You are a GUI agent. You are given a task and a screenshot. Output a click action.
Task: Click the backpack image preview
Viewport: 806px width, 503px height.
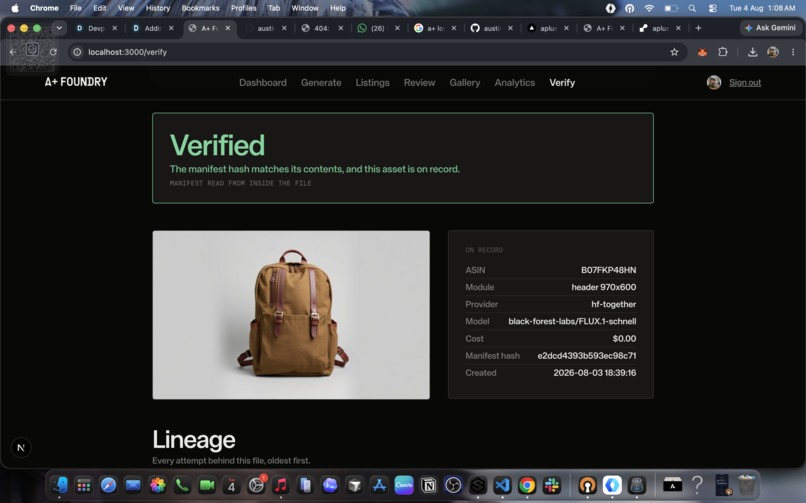tap(291, 315)
